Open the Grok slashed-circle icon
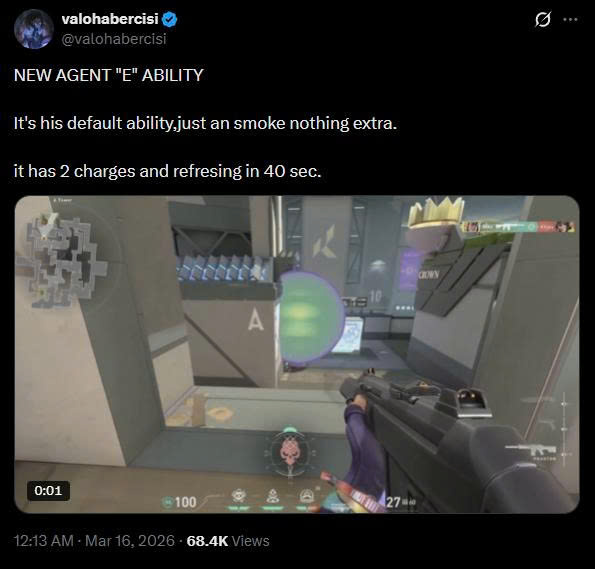The height and width of the screenshot is (569, 595). [543, 19]
